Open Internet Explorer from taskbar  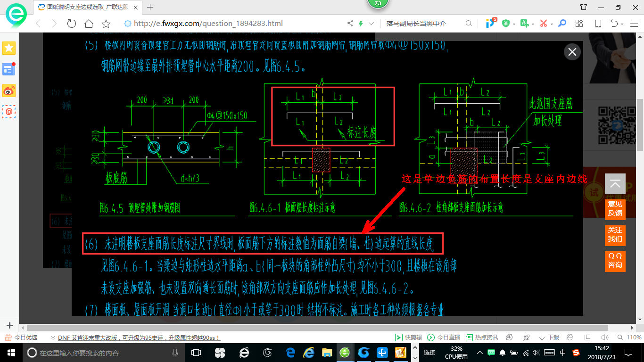(309, 352)
